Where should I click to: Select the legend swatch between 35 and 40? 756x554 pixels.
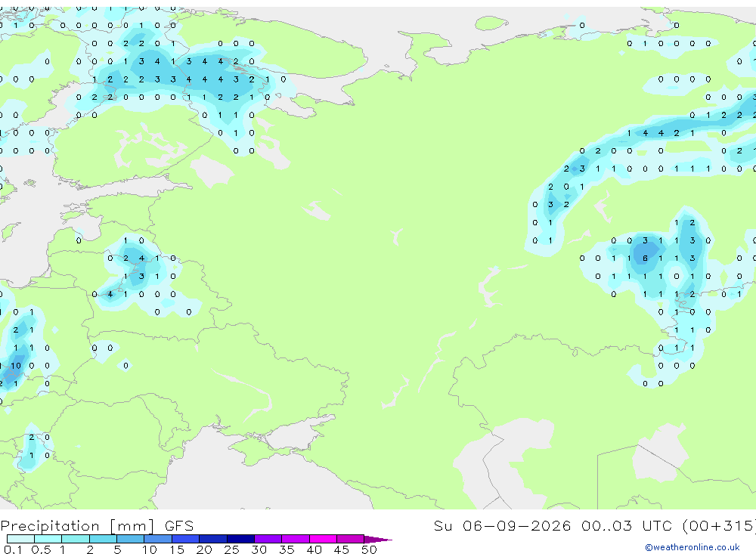pos(296,539)
